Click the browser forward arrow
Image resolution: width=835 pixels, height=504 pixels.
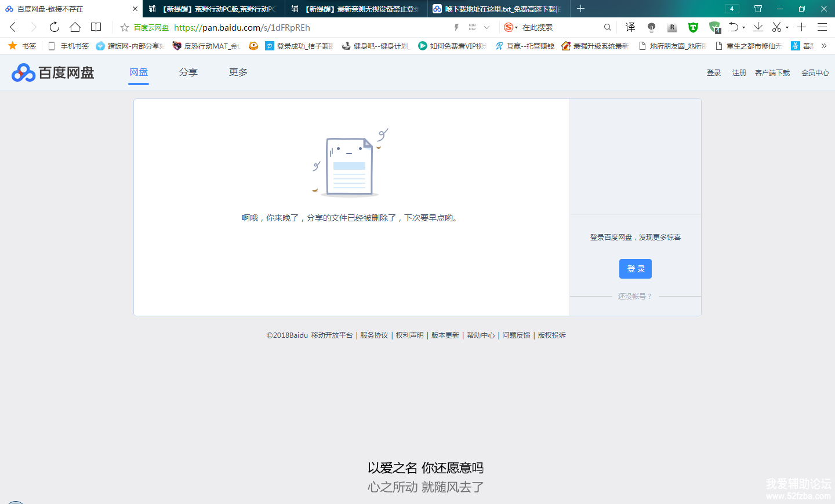pos(33,27)
